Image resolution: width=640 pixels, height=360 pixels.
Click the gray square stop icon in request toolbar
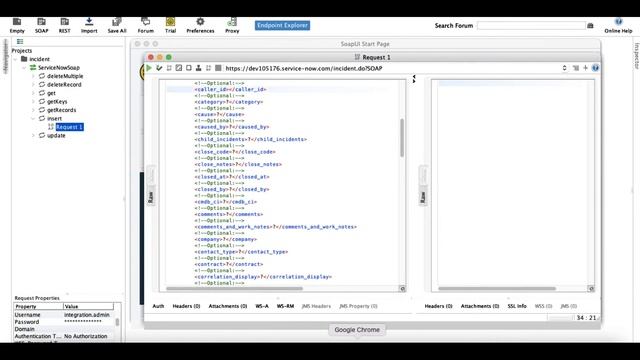click(x=218, y=68)
